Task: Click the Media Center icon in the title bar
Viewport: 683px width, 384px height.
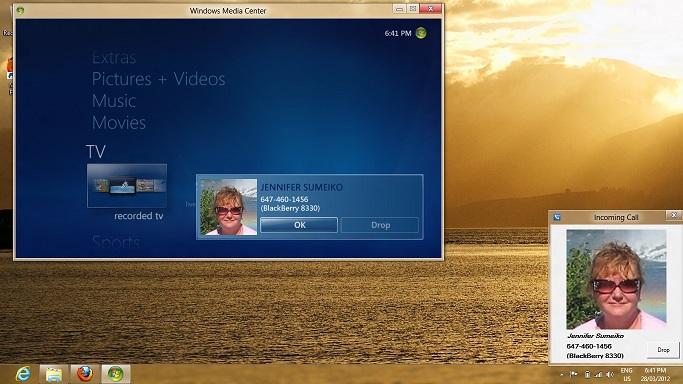Action: 20,10
